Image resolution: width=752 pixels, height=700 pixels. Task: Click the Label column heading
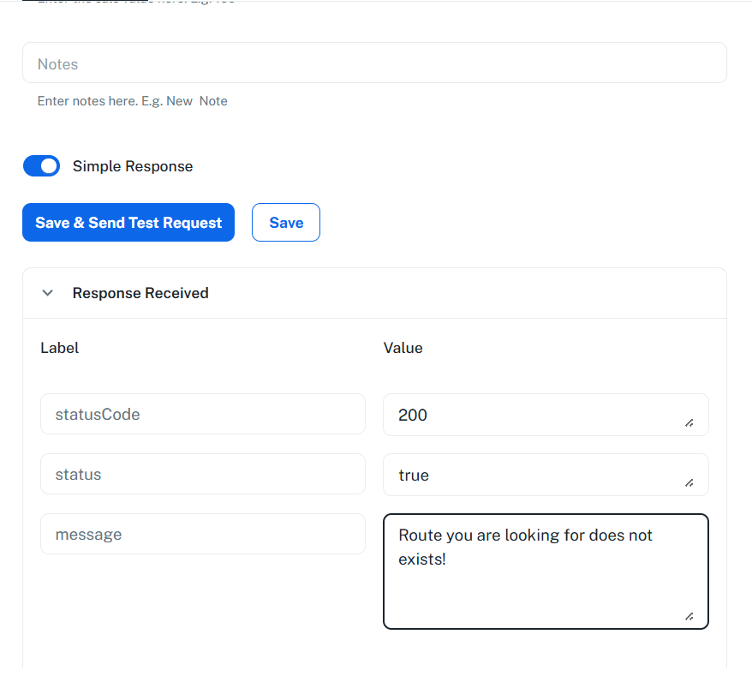[60, 348]
